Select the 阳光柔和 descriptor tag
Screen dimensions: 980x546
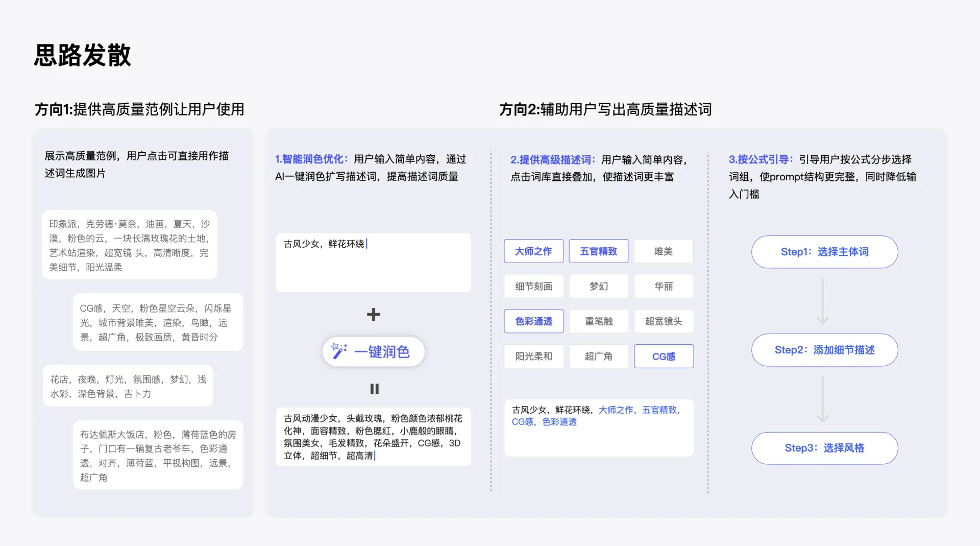(x=533, y=356)
